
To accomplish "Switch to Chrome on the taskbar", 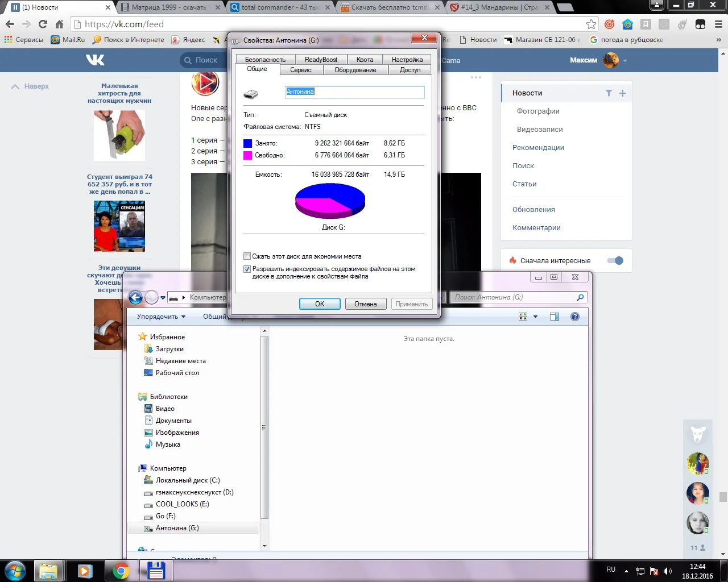I will tap(121, 571).
